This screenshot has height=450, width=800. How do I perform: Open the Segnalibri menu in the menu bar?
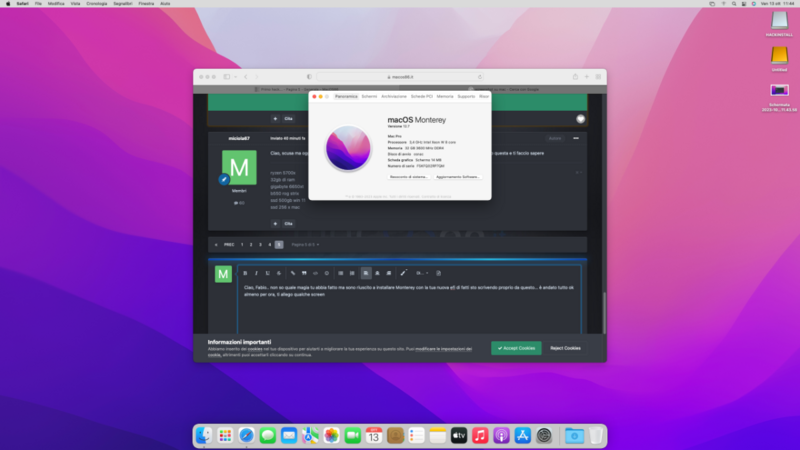point(122,4)
